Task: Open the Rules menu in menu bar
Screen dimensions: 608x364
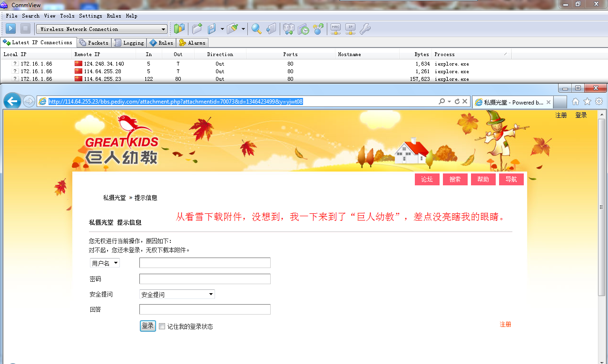Action: click(x=114, y=16)
